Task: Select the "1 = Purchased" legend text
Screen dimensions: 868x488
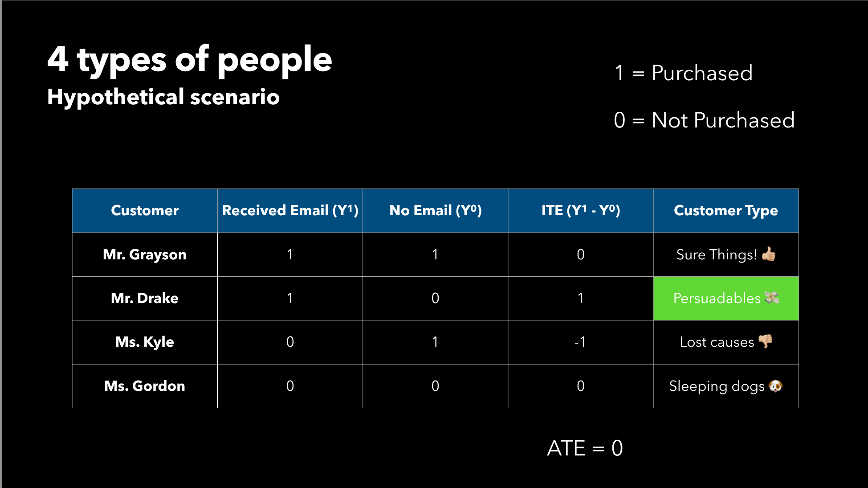Action: click(x=684, y=73)
